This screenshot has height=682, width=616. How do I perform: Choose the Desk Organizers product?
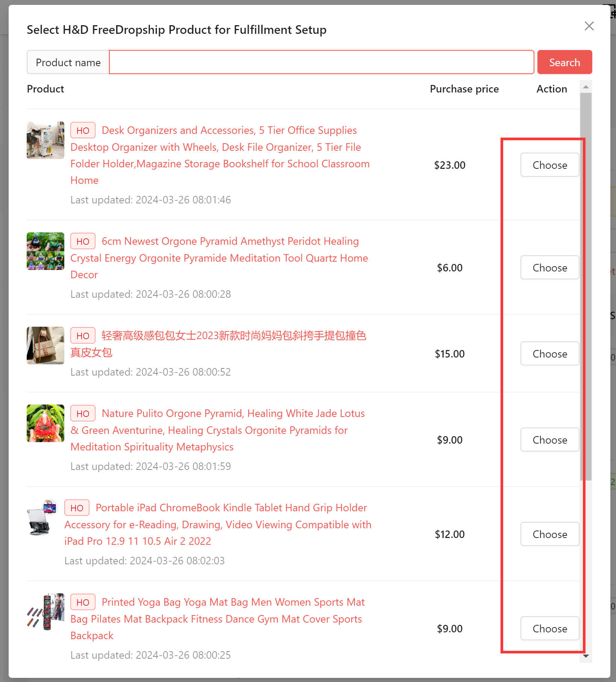coord(549,165)
